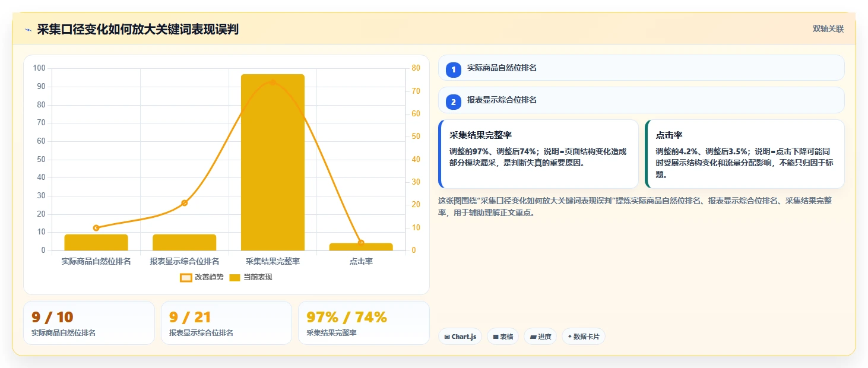The height and width of the screenshot is (368, 868).
Task: Click the star icon inside 数据卡片 tag
Action: coord(570,337)
